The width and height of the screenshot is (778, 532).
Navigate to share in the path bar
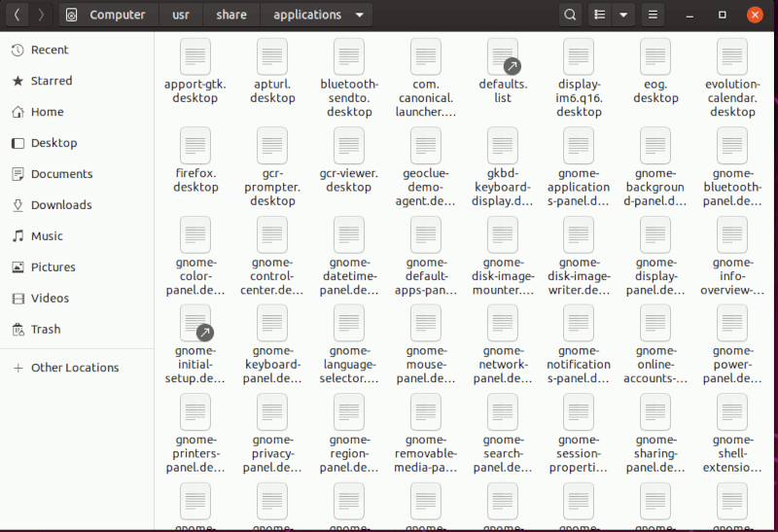[231, 15]
